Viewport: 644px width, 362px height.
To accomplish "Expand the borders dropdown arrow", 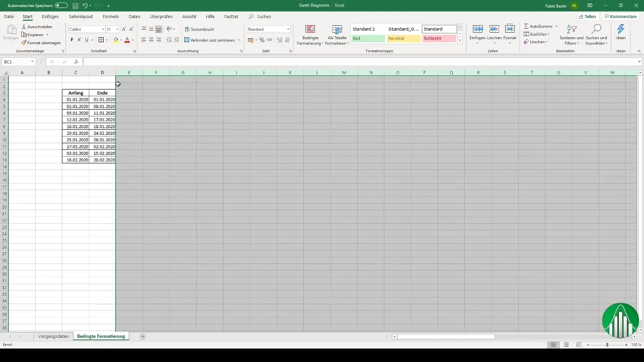I will [107, 40].
